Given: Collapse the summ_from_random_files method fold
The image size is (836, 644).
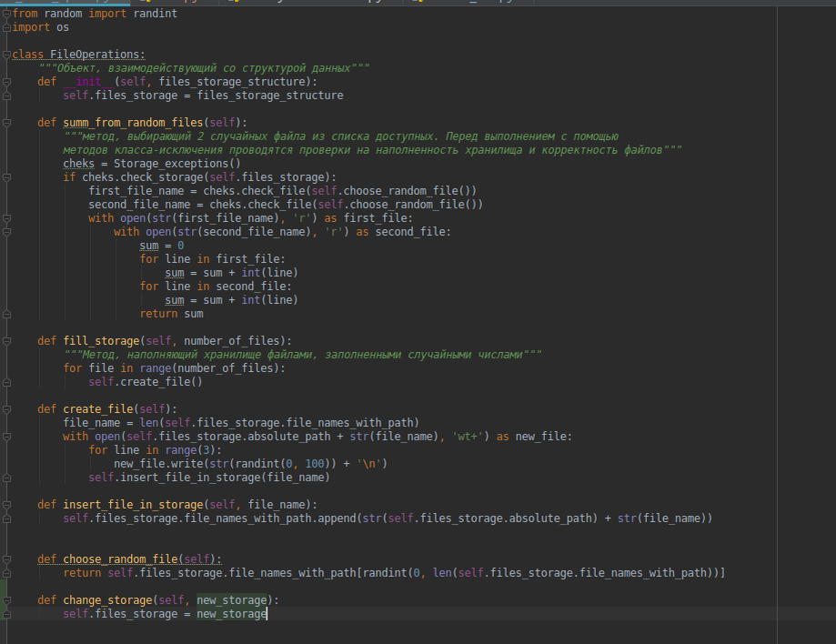Looking at the screenshot, I should click(6, 123).
